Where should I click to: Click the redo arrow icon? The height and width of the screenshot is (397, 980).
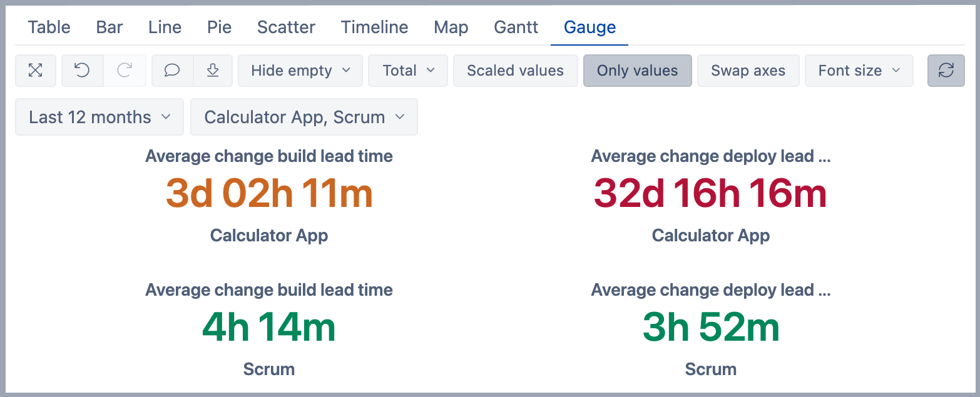tap(125, 71)
